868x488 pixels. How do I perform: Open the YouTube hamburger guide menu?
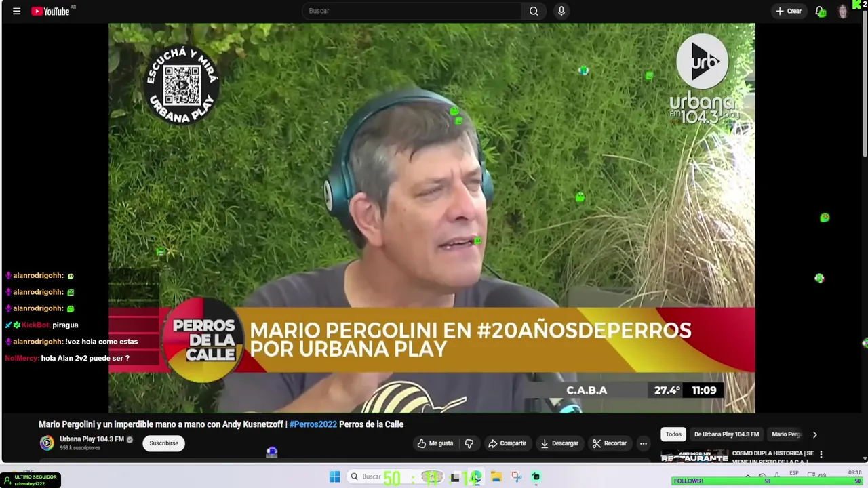[16, 11]
